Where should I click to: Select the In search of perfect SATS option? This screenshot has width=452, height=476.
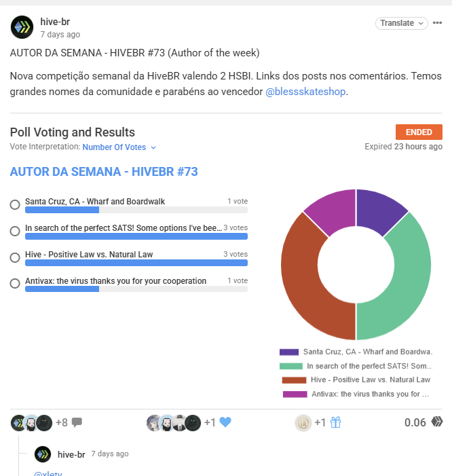(15, 231)
